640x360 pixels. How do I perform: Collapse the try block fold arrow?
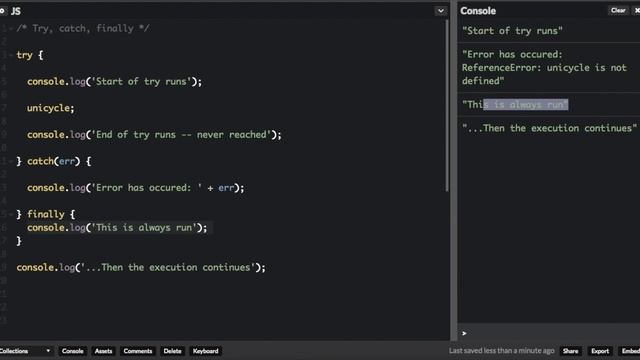point(11,56)
